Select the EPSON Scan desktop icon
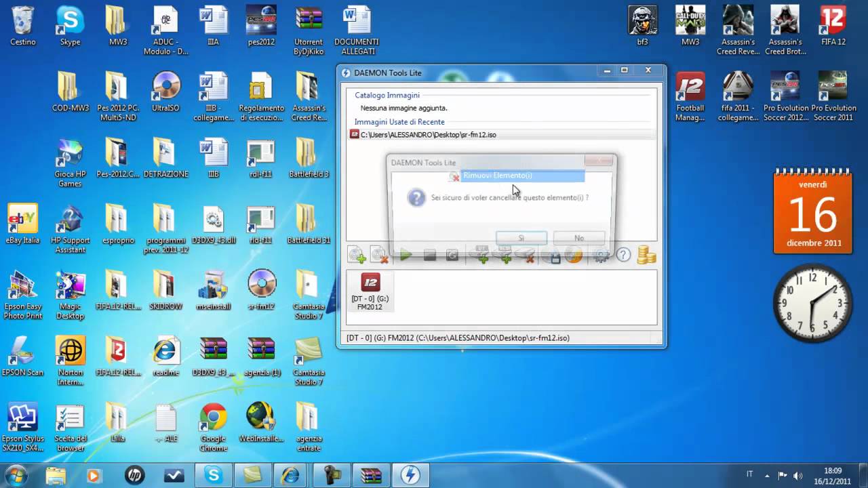 (23, 357)
